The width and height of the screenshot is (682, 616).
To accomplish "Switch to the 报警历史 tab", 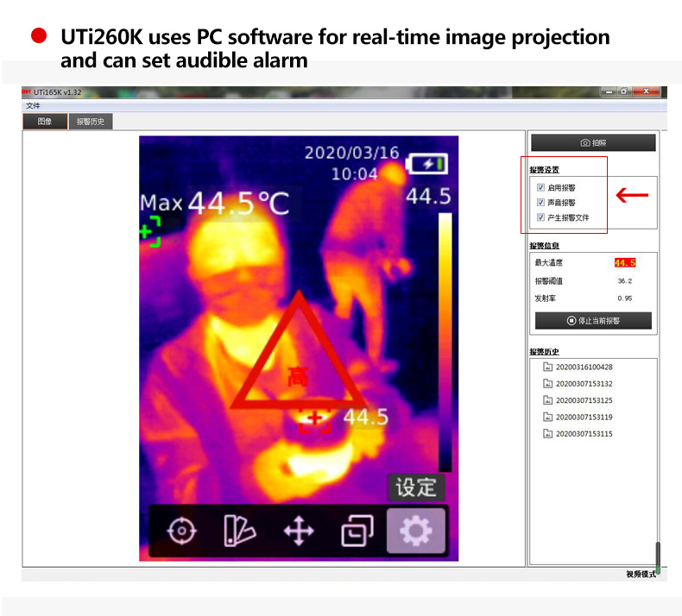I will (91, 122).
